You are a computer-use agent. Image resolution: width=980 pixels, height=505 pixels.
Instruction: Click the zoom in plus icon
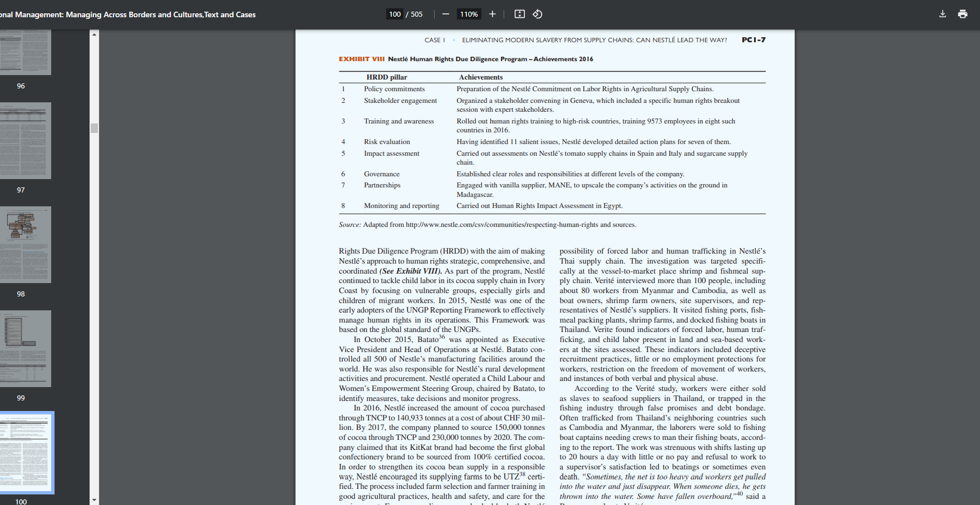[x=493, y=14]
